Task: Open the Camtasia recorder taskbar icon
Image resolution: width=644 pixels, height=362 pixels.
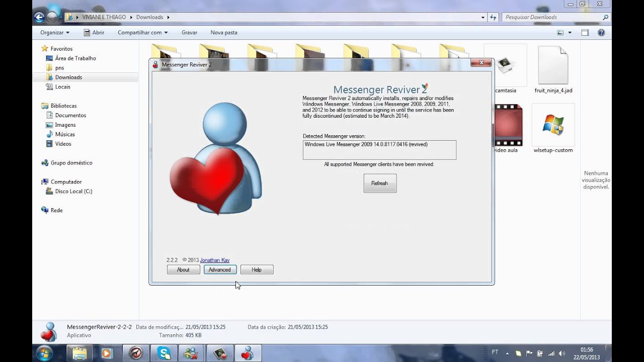Action: click(x=219, y=353)
